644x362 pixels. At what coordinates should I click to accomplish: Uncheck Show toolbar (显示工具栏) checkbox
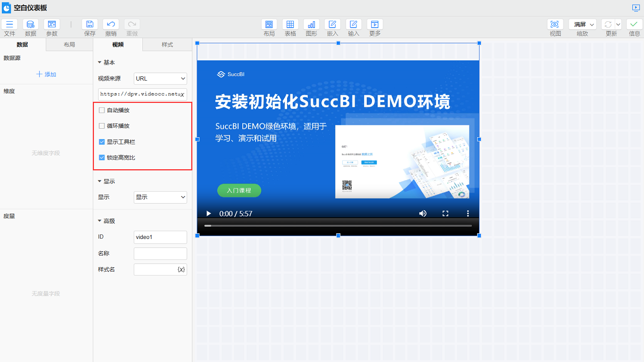(x=102, y=142)
